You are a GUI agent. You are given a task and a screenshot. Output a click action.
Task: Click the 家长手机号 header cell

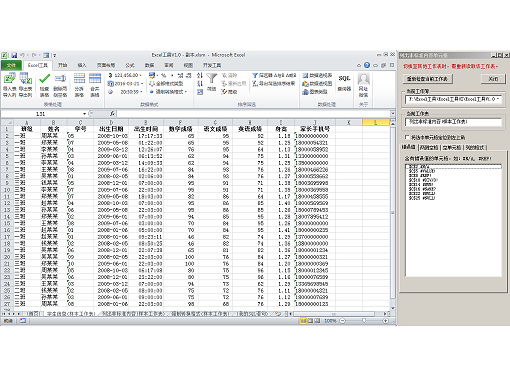315,129
